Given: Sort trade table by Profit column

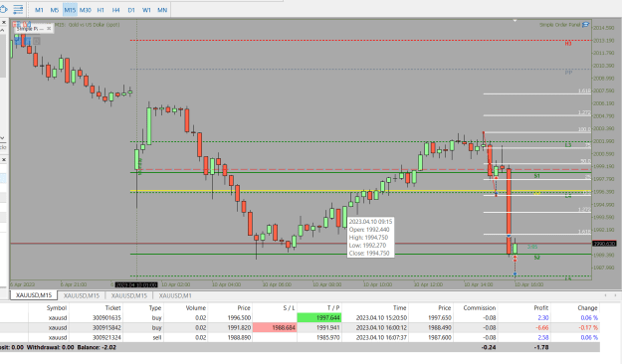Looking at the screenshot, I should click(x=540, y=307).
